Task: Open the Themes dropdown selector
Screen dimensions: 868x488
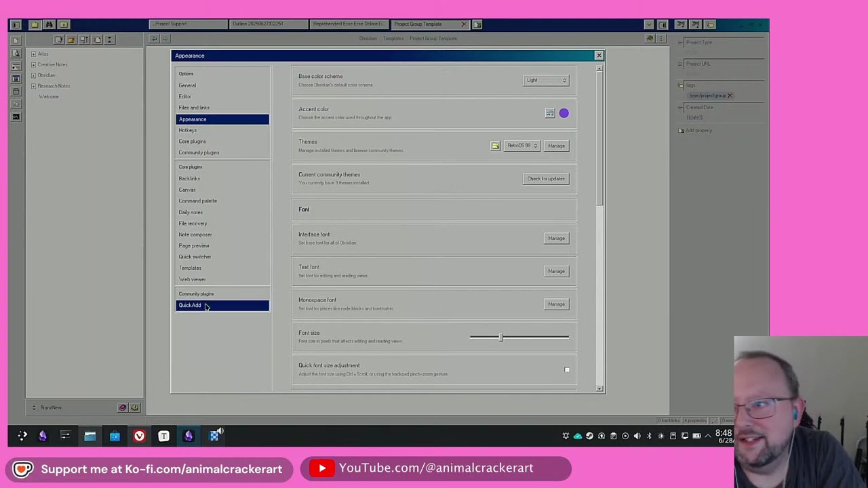Action: 522,146
